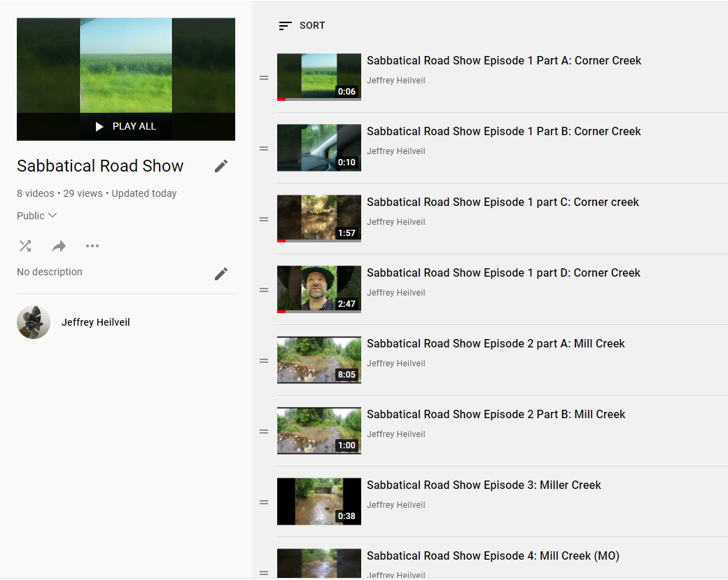Click the 1:57 Episode 1 part C thumbnail

(319, 219)
